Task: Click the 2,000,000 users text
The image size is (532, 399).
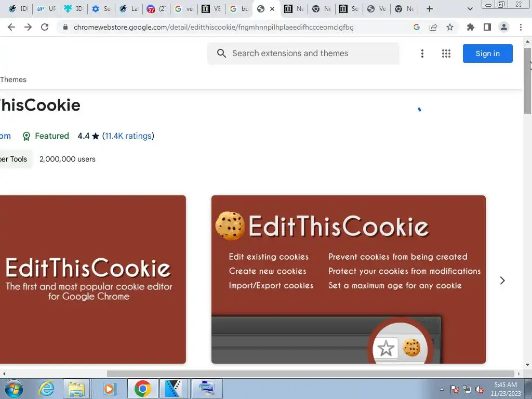Action: (68, 159)
